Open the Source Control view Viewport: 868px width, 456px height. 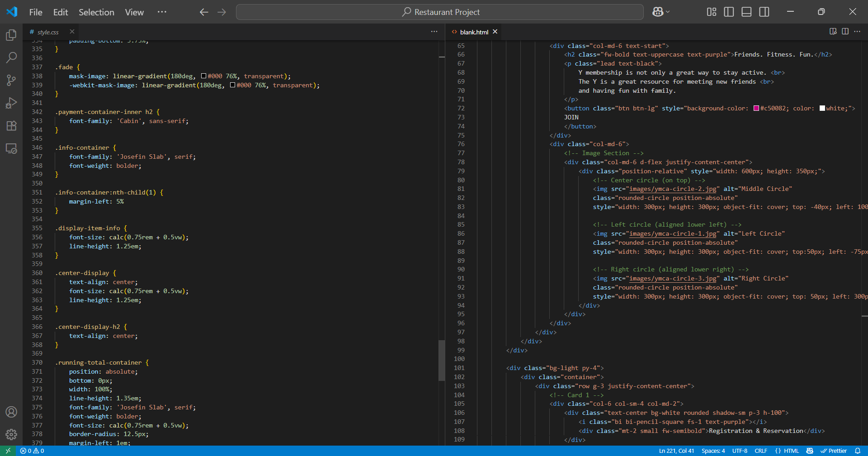click(11, 80)
